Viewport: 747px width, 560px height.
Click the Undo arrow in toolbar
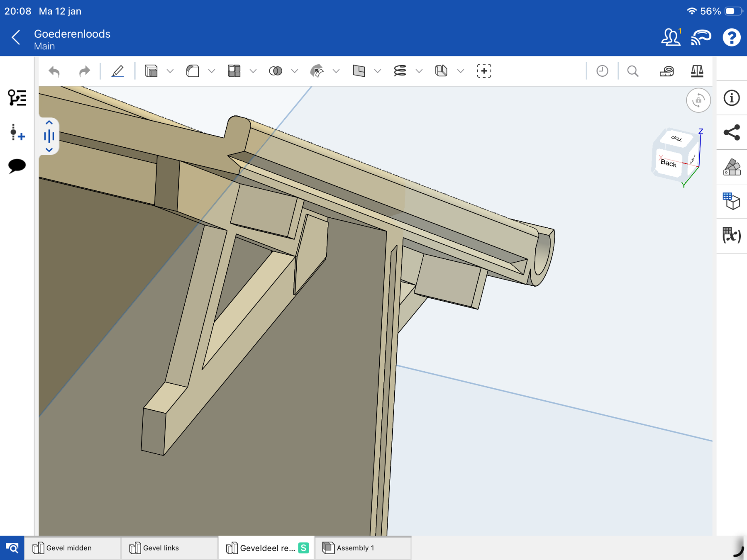pos(54,71)
